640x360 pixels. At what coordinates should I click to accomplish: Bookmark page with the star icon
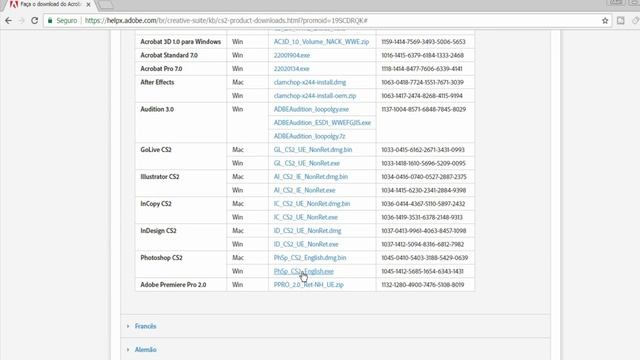point(605,20)
